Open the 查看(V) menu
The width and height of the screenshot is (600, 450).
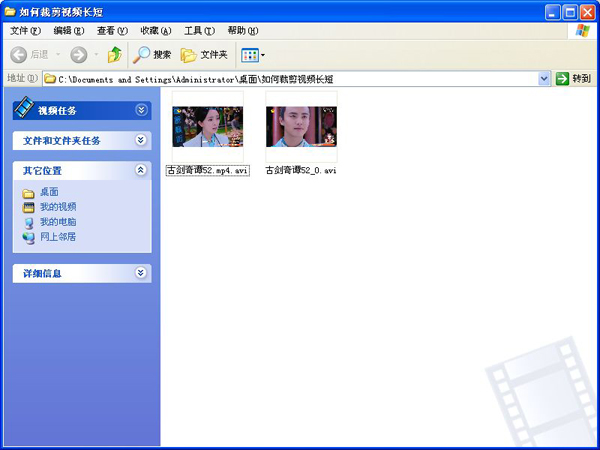click(x=112, y=31)
